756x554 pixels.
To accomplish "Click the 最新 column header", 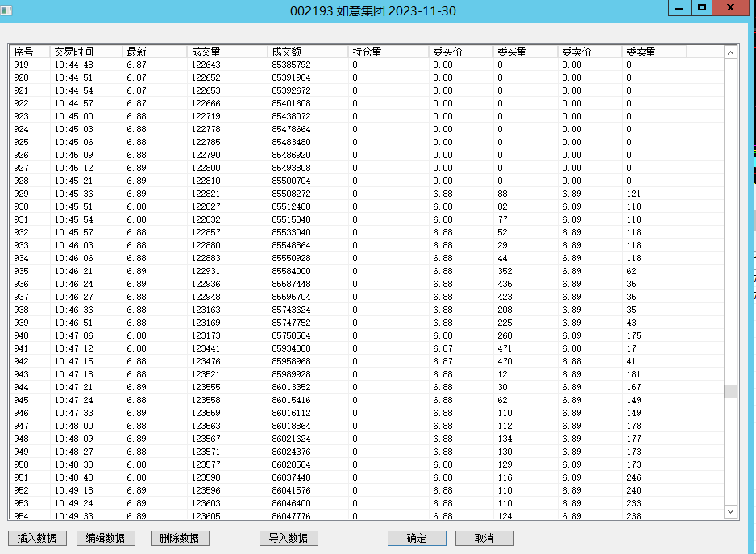I will coord(155,52).
